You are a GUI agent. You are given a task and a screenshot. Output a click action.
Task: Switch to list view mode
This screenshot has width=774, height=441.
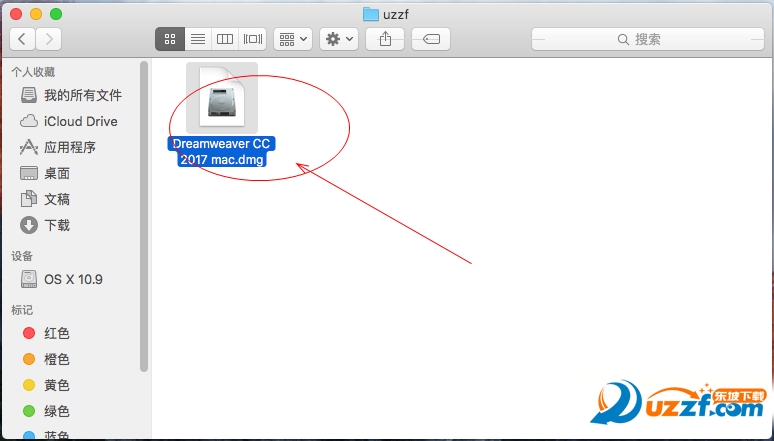pos(197,39)
